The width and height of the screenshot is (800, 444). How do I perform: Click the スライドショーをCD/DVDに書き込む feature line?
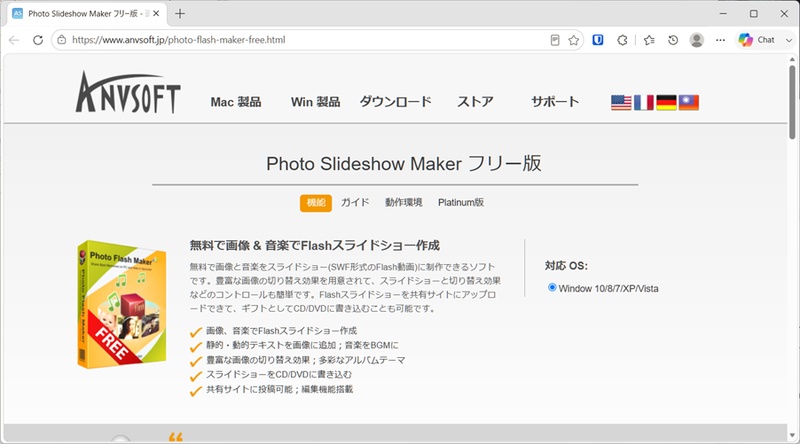(x=279, y=375)
